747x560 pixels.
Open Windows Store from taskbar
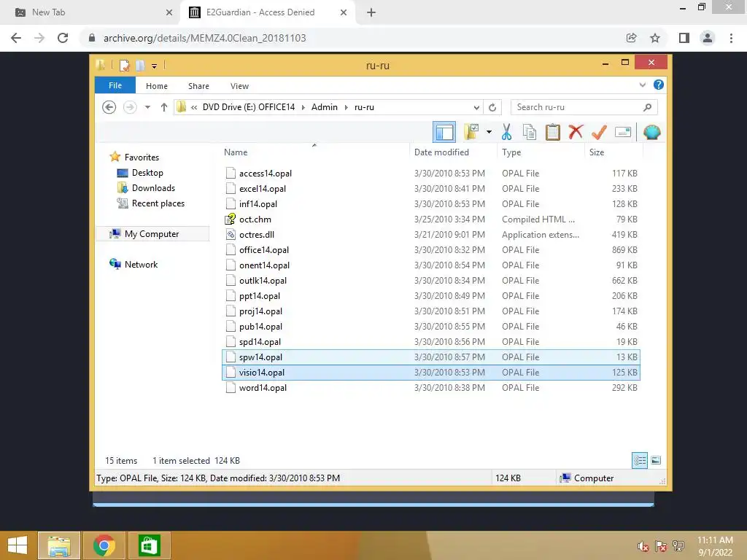[149, 545]
